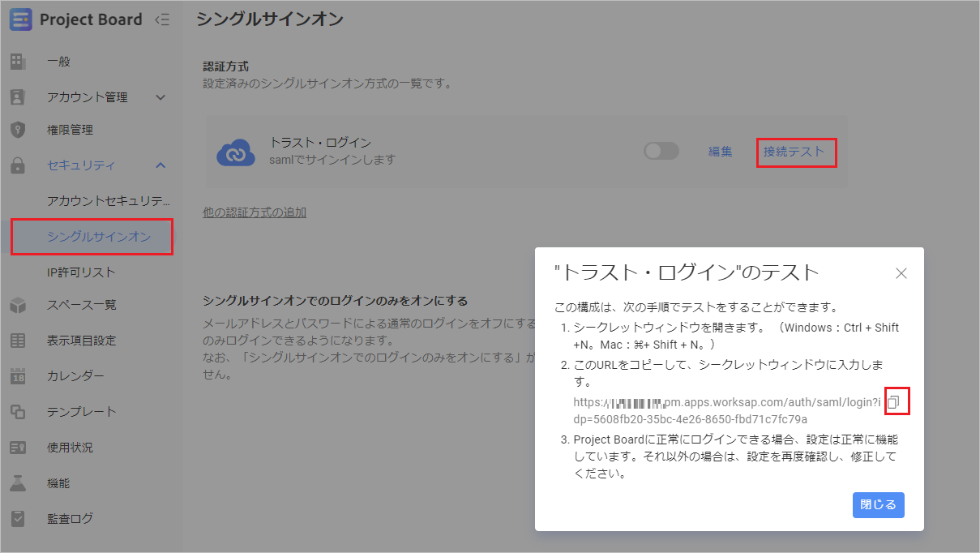This screenshot has height=553, width=980.
Task: Click the 一般 building icon
Action: pos(18,62)
